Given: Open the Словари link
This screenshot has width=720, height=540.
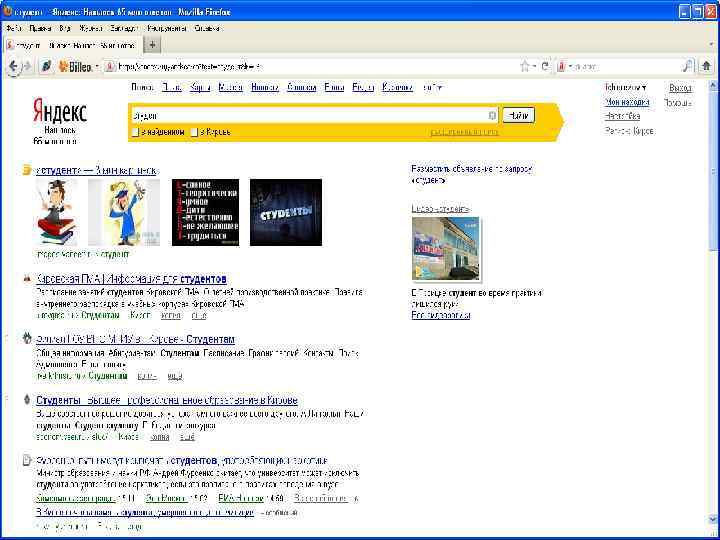Looking at the screenshot, I should (x=302, y=87).
